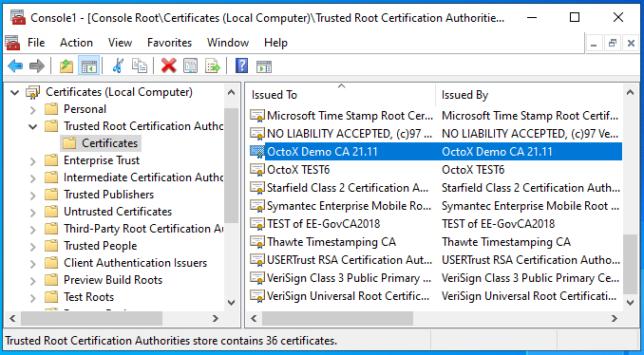
Task: Click the VeriSign Universal Root certificate icon
Action: (x=257, y=296)
